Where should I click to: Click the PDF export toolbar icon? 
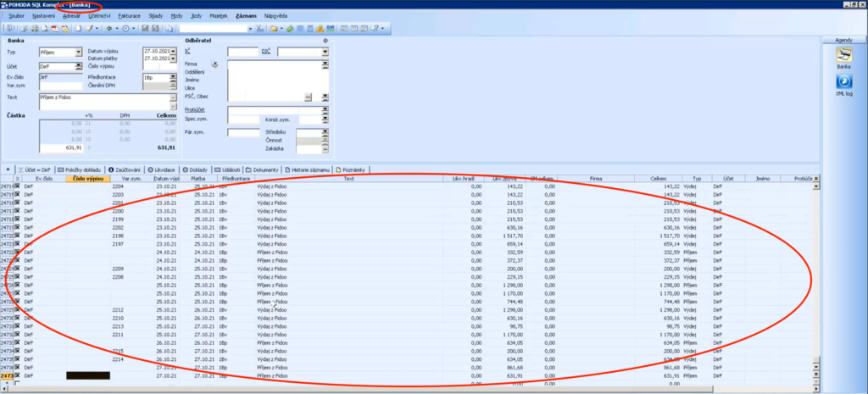click(54, 28)
